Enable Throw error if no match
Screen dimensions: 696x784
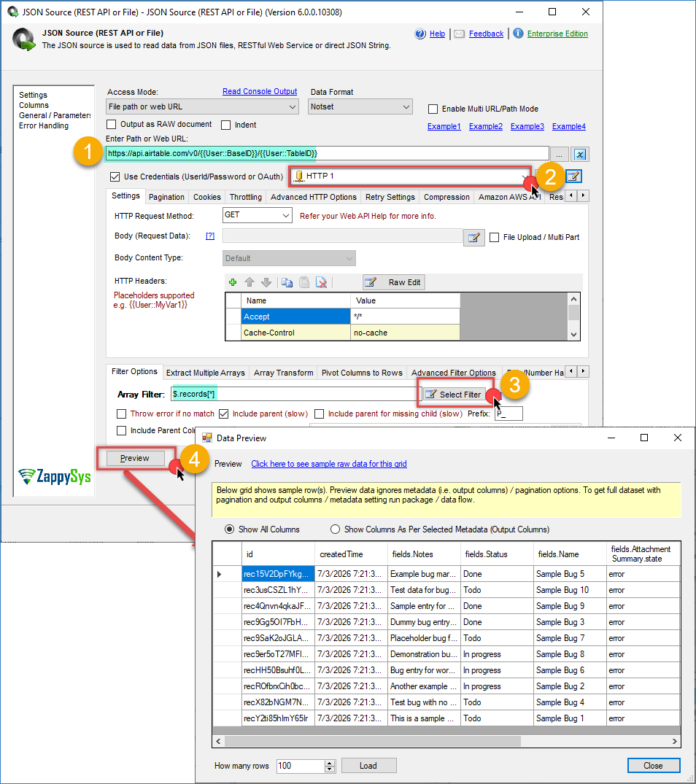[121, 414]
